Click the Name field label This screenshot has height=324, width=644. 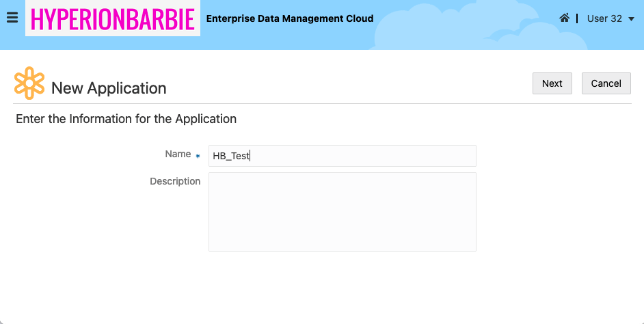pyautogui.click(x=178, y=154)
